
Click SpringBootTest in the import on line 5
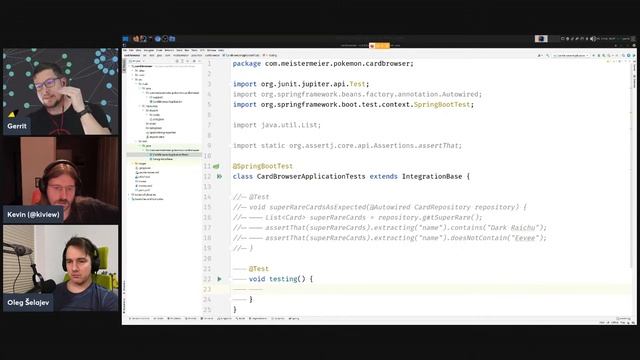442,104
